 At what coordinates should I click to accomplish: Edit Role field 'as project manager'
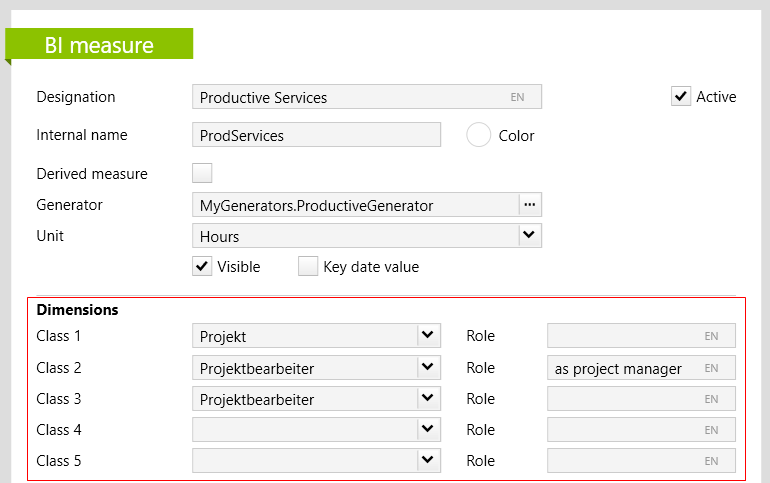[x=622, y=368]
